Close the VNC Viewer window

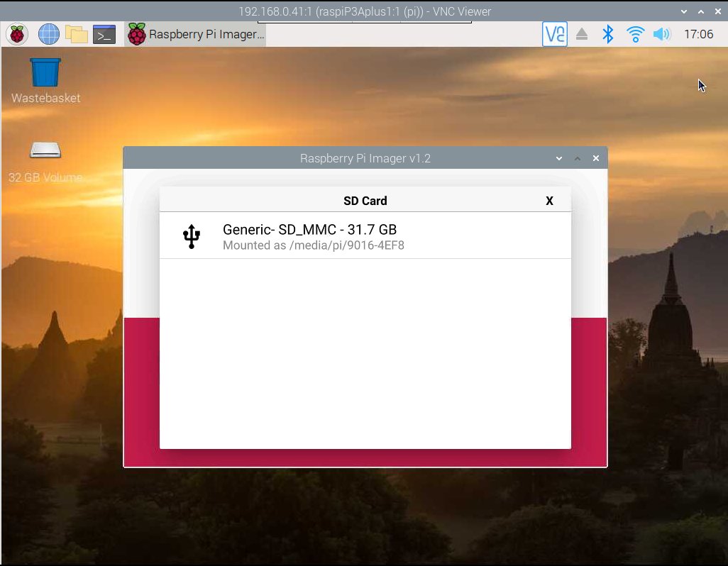(x=718, y=11)
